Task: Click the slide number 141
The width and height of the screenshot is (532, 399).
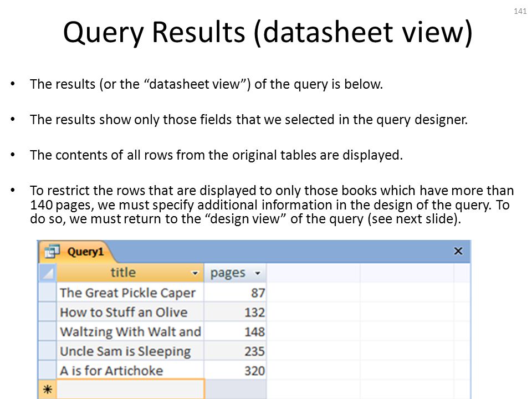Action: click(520, 11)
